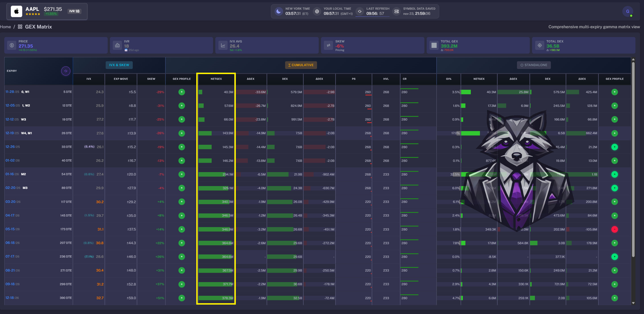Click the table vertical scrollbar down arrow

pos(633,303)
